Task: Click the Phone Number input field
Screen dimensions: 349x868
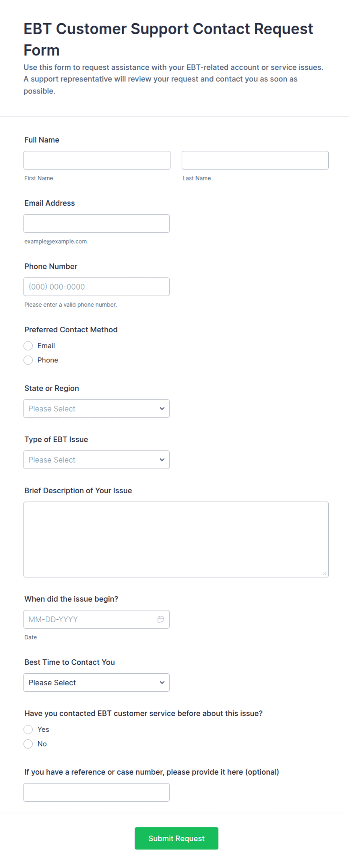Action: pos(96,287)
